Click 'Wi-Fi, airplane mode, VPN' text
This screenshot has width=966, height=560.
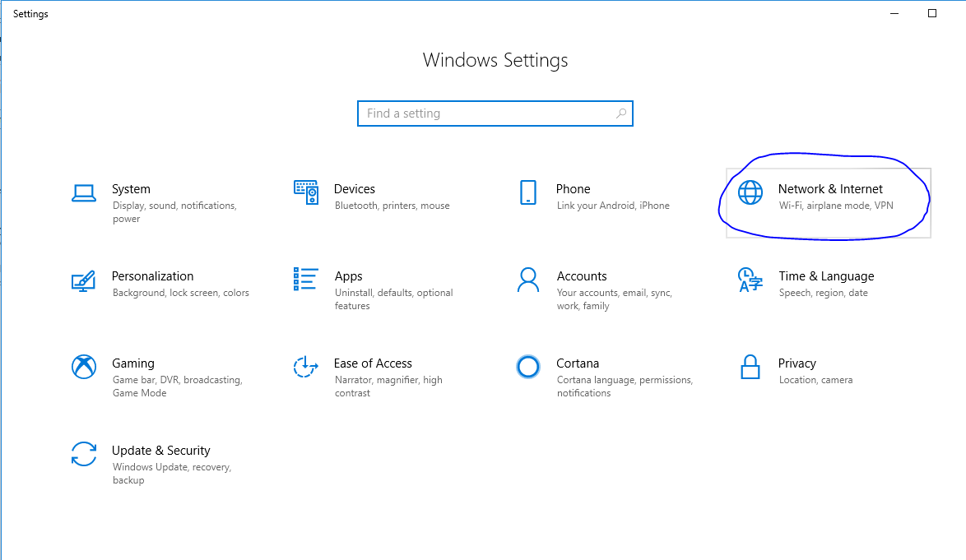[836, 206]
